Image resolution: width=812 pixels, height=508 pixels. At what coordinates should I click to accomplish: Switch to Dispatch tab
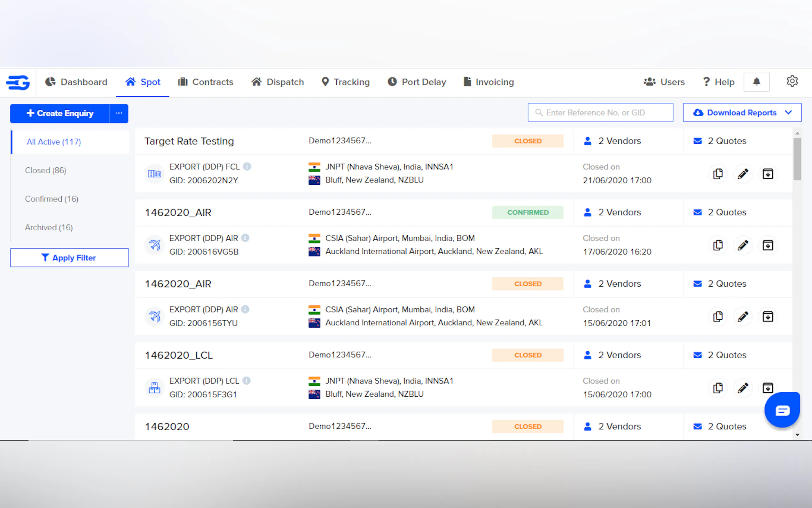(x=277, y=82)
